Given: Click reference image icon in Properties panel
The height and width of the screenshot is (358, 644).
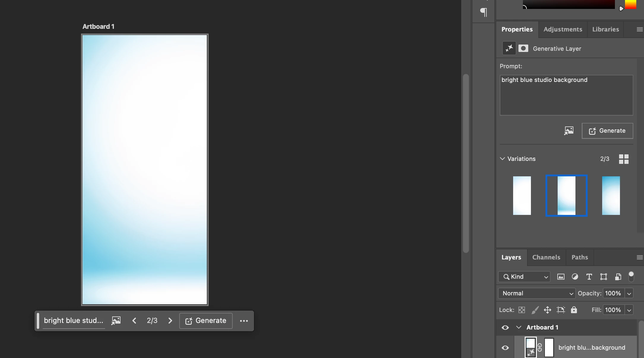Looking at the screenshot, I should (569, 131).
